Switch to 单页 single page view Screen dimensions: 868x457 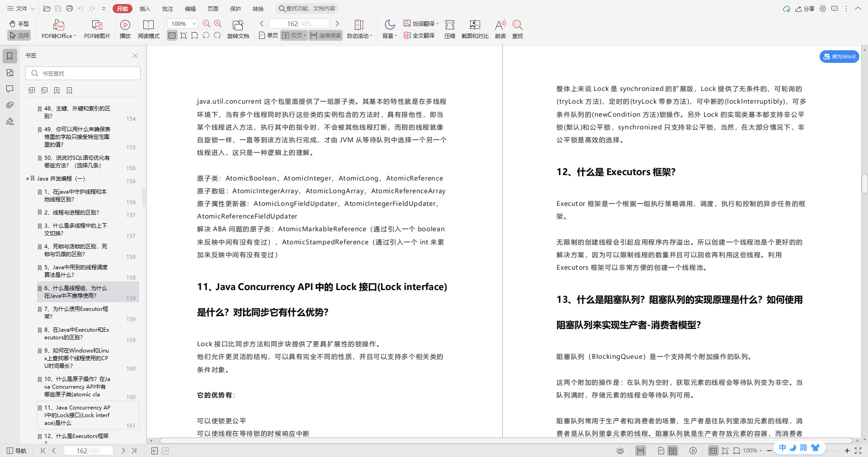[x=269, y=35]
